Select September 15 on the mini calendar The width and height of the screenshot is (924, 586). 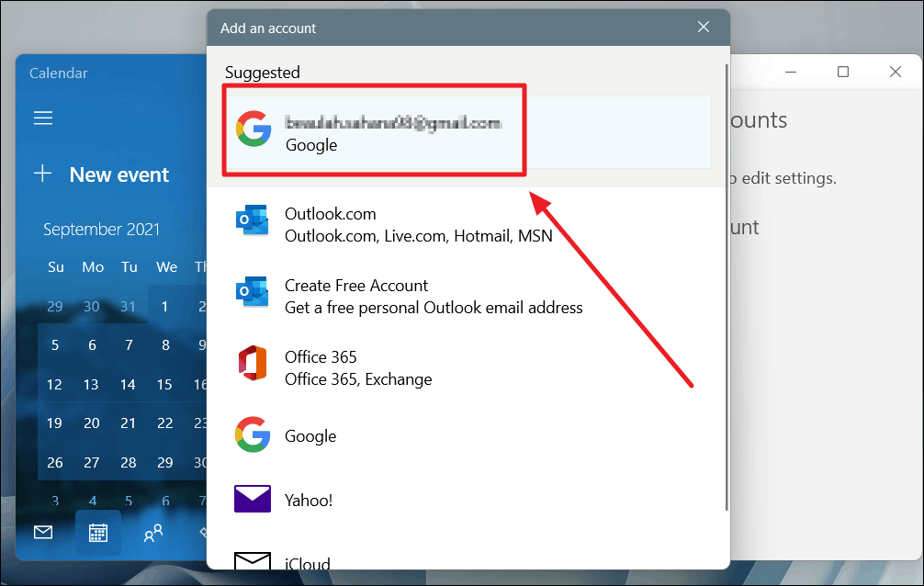(x=165, y=384)
